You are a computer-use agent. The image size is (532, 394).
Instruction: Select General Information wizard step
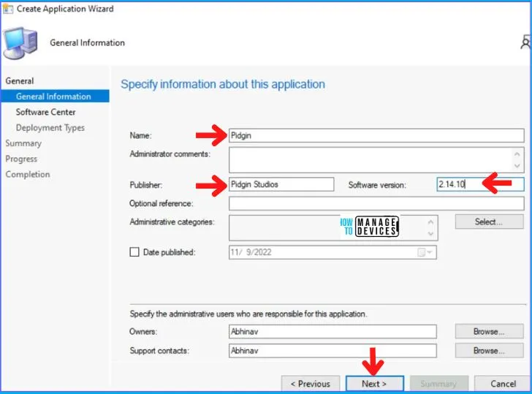tap(55, 96)
